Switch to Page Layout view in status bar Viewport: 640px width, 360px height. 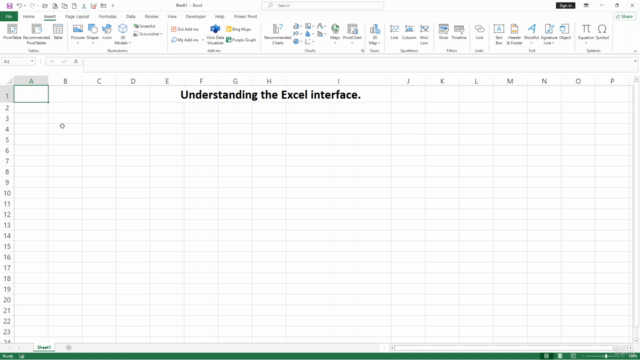pos(560,356)
